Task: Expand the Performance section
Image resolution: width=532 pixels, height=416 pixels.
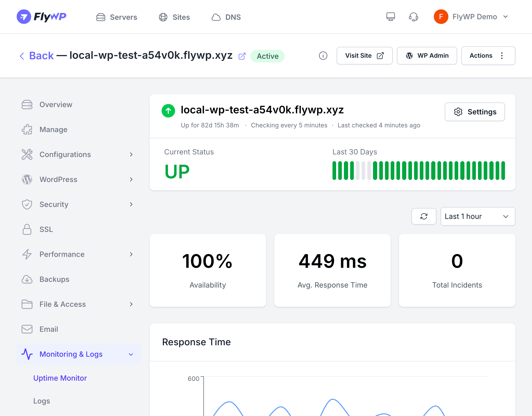Action: click(x=79, y=254)
